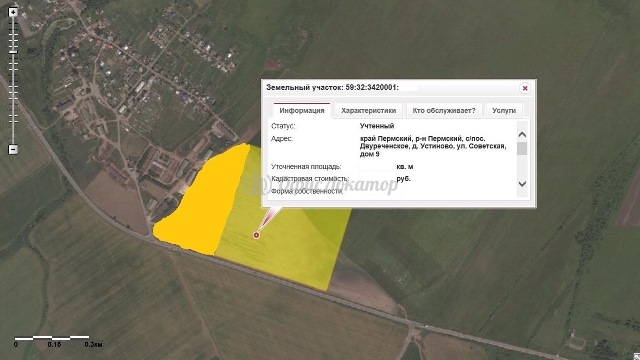
Task: Click the red parcel marker pin
Action: tap(256, 235)
